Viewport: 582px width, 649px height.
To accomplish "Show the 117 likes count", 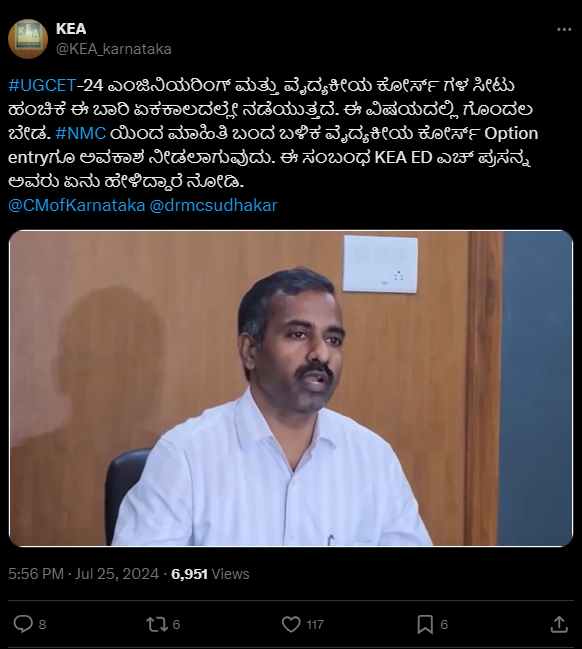I will pyautogui.click(x=315, y=624).
